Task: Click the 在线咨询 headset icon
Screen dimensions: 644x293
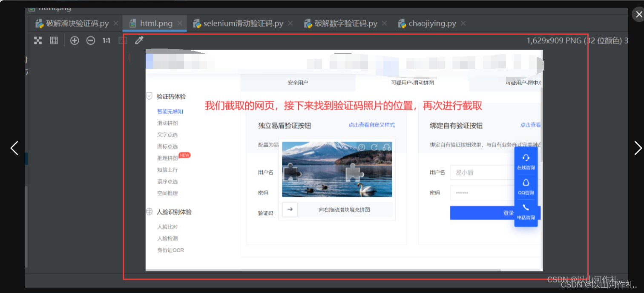Action: coord(526,158)
